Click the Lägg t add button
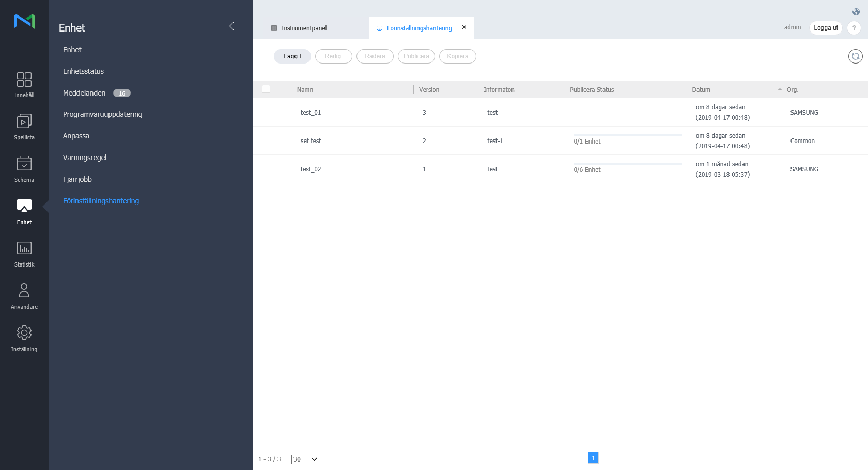868x470 pixels. 292,56
